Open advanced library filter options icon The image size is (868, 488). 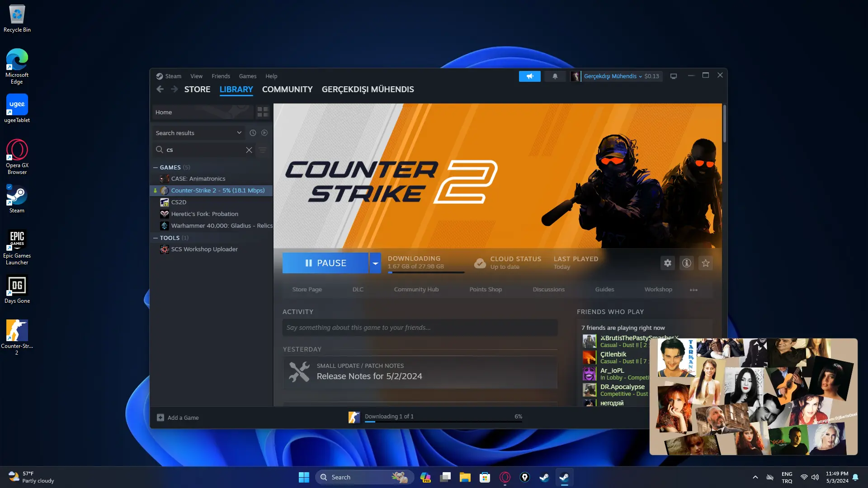pyautogui.click(x=263, y=150)
